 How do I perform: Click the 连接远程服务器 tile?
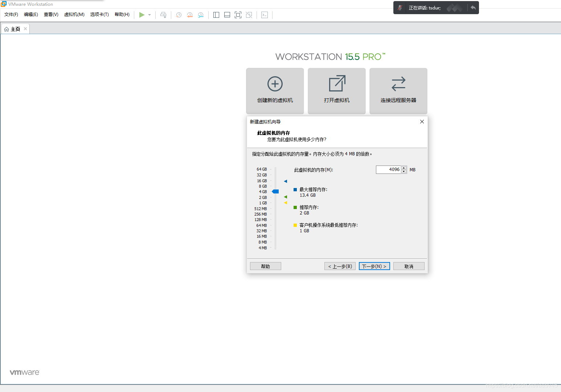point(398,91)
